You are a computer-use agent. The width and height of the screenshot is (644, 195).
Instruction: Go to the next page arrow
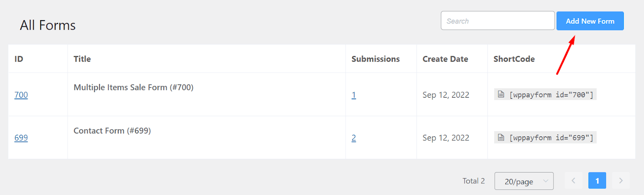pos(621,181)
